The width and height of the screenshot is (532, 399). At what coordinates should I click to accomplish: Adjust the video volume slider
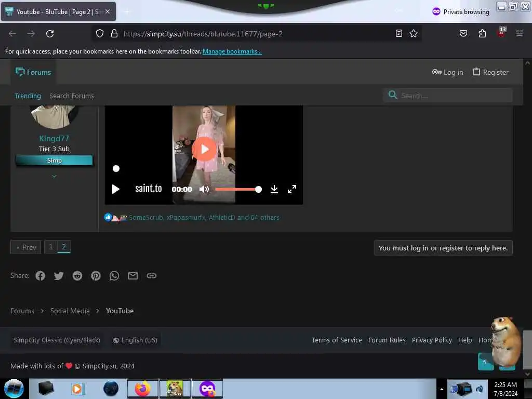(238, 189)
